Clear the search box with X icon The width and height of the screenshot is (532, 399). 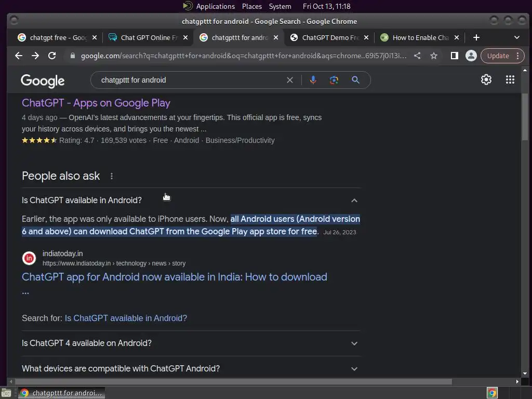290,80
